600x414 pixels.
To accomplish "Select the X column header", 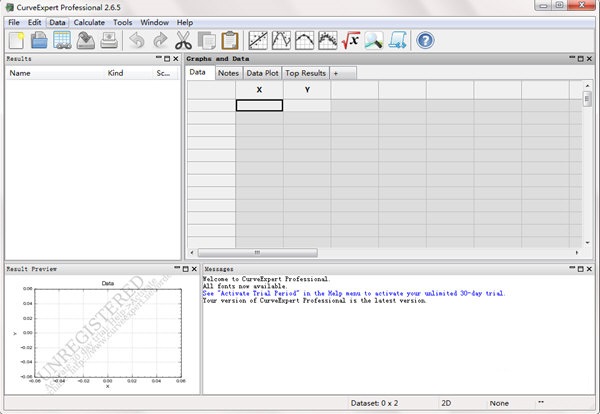I will point(259,90).
